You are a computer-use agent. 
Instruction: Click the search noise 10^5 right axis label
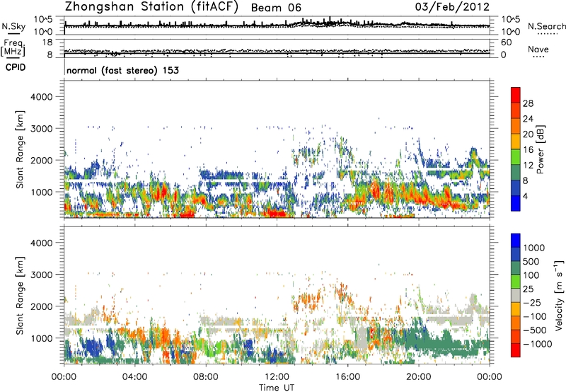pos(511,20)
